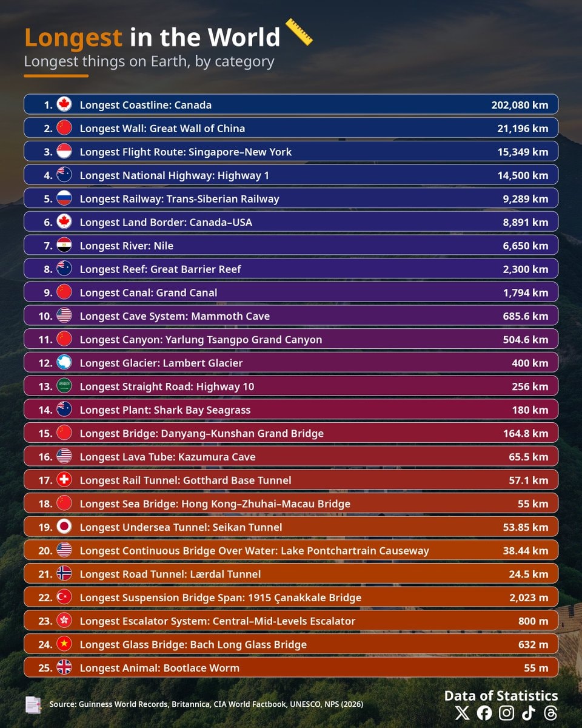Click the subtitle 'Longest things on Earth, by category'
Screen dimensions: 582x728
tap(149, 62)
